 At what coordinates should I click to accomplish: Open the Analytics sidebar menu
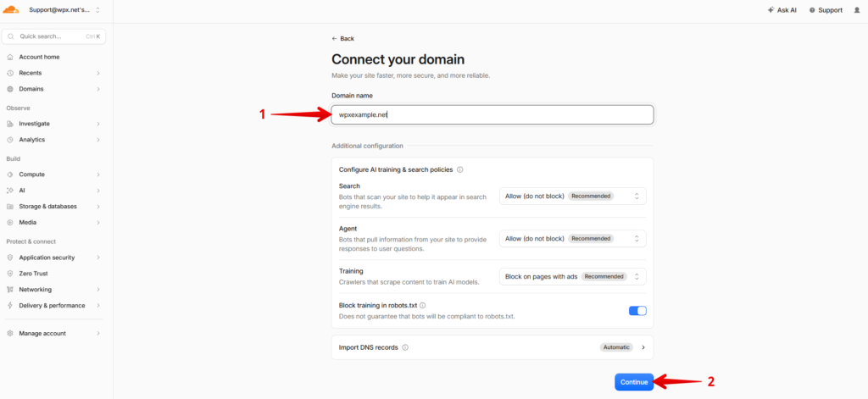(x=53, y=140)
